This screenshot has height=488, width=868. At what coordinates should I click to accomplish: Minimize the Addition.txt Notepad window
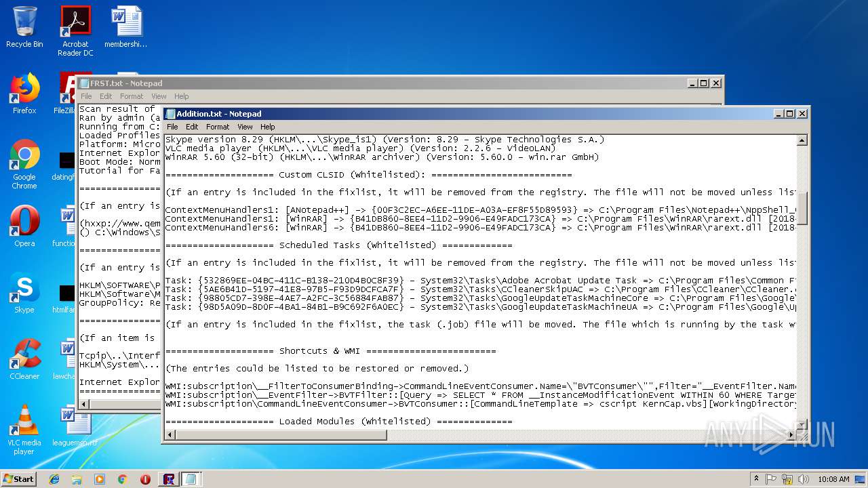click(778, 114)
